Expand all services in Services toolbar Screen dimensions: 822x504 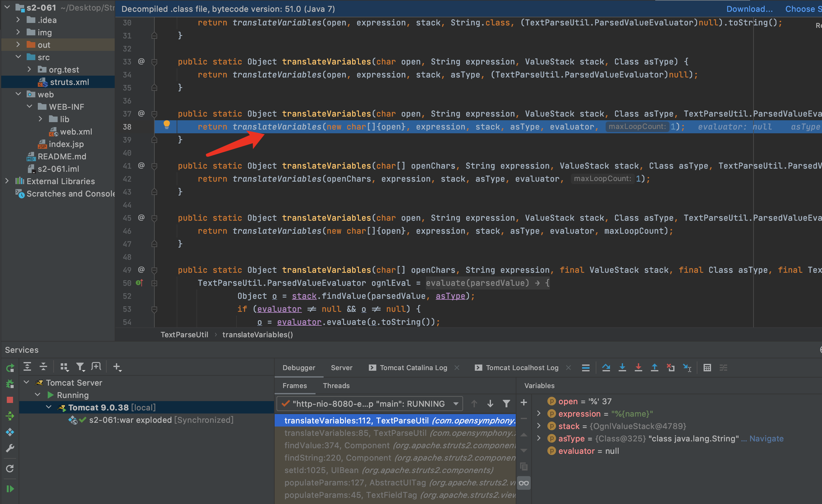tap(27, 367)
